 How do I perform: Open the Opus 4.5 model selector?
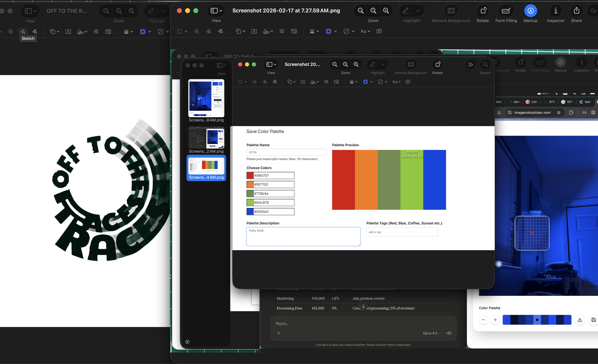point(431,333)
